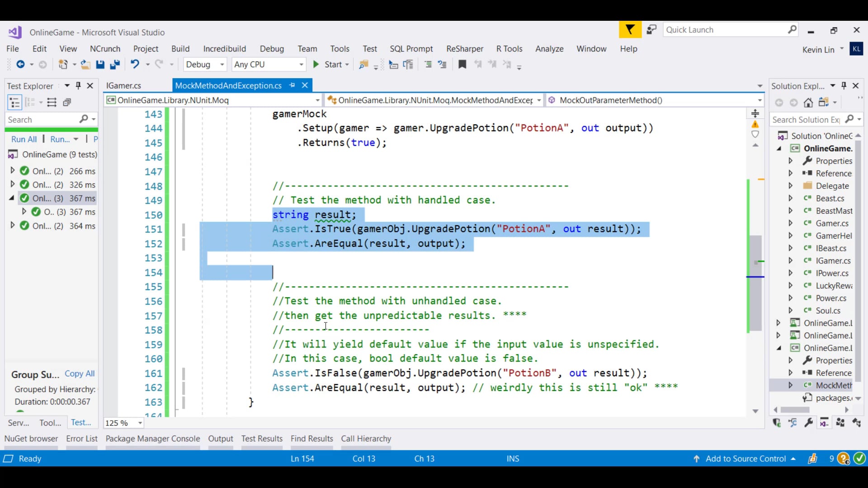This screenshot has height=488, width=868.
Task: Start debugging with the green Start arrow
Action: click(316, 65)
